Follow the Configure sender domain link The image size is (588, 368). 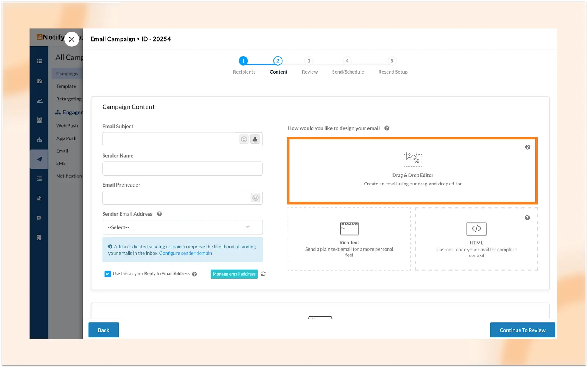click(186, 253)
